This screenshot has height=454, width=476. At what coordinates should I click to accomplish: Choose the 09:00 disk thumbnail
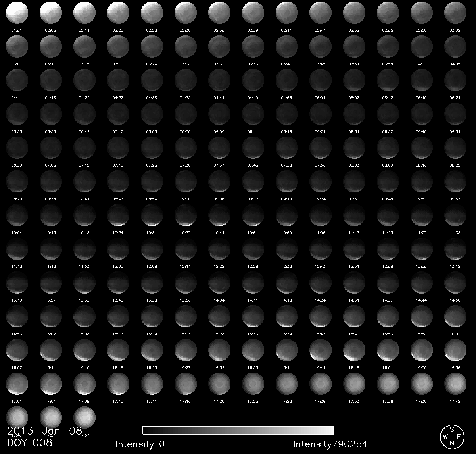pos(186,182)
